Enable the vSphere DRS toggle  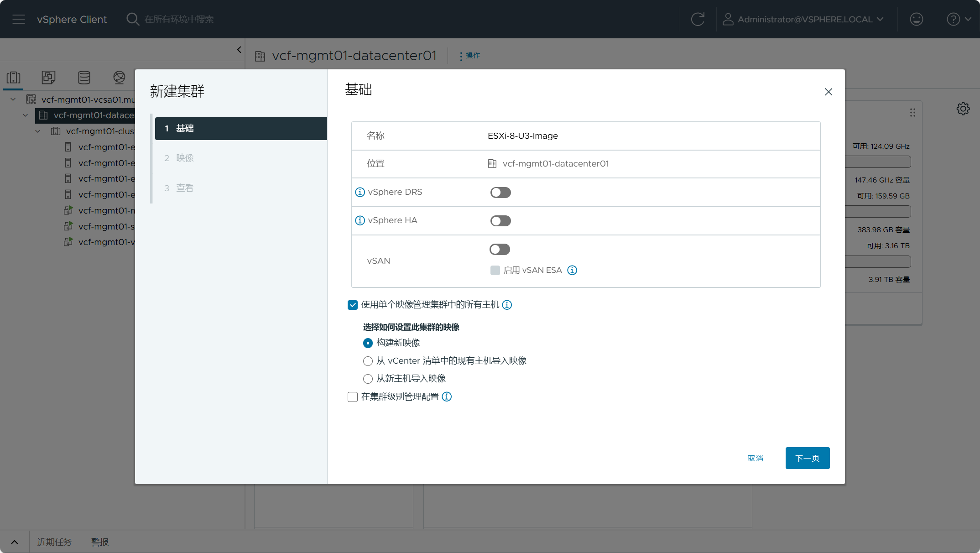tap(500, 193)
